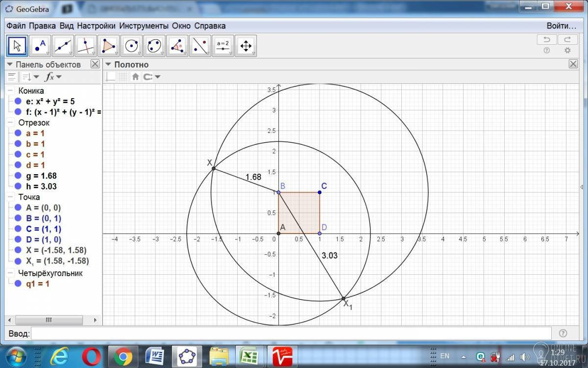The height and width of the screenshot is (368, 588).
Task: Click the Redo arrow
Action: point(567,40)
